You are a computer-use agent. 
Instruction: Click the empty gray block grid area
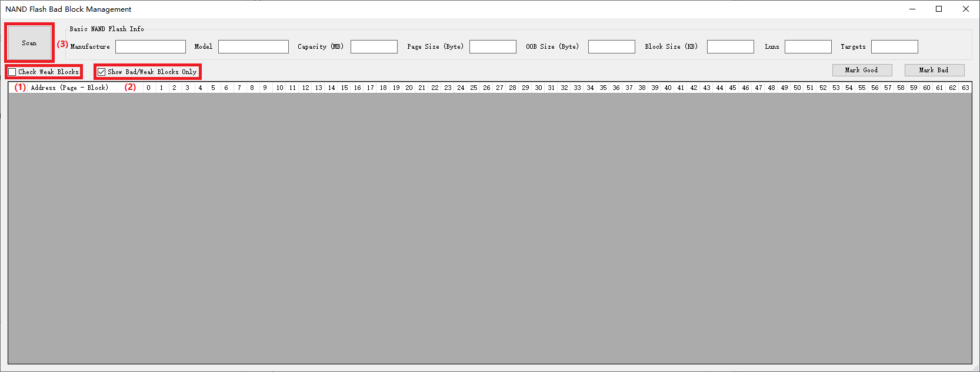click(x=489, y=228)
